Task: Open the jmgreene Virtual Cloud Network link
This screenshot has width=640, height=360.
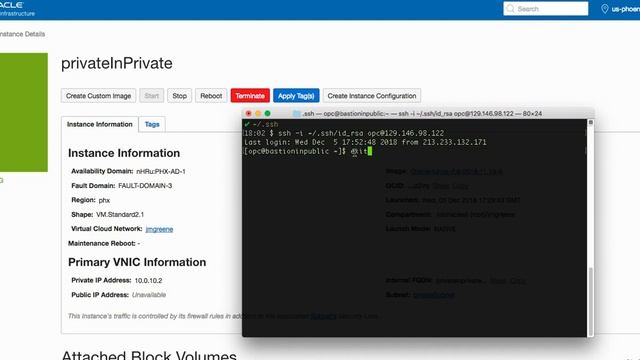Action: tap(159, 229)
